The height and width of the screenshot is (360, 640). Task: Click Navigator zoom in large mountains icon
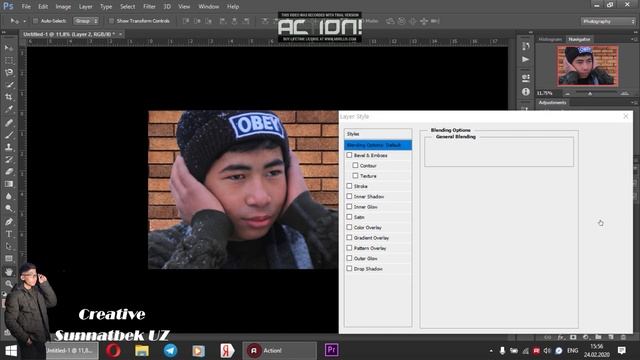624,93
